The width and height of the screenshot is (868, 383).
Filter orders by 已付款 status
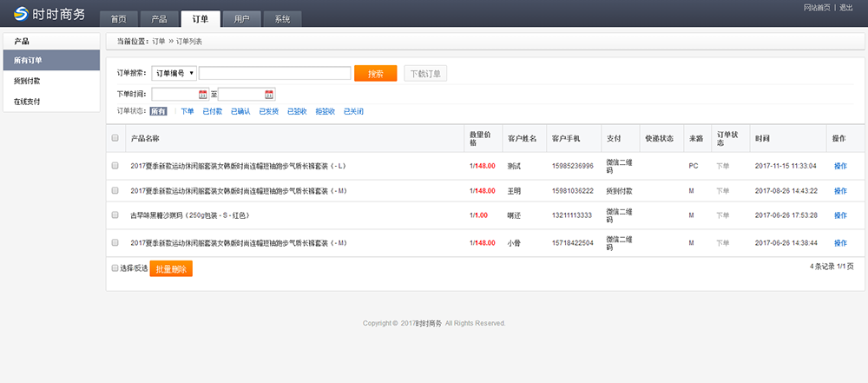[x=212, y=111]
